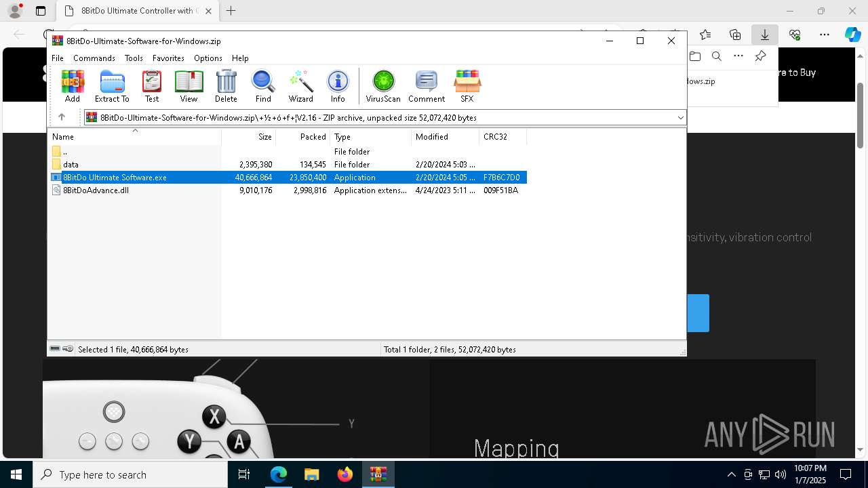Sort by Packed column header
Image resolution: width=868 pixels, height=488 pixels.
[302, 136]
